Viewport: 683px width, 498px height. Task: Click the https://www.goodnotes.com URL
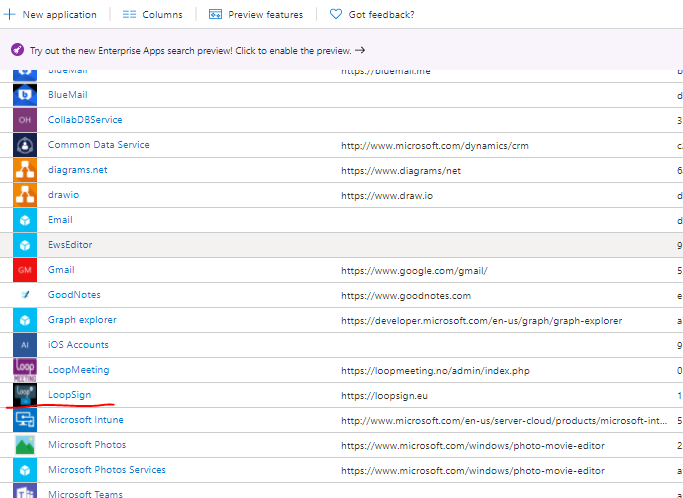pos(406,295)
